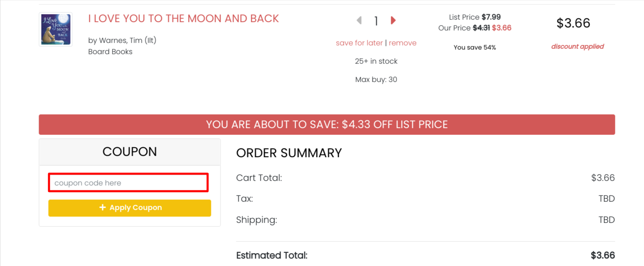Click the COUPON panel header
Viewport: 644px width, 266px height.
point(129,151)
